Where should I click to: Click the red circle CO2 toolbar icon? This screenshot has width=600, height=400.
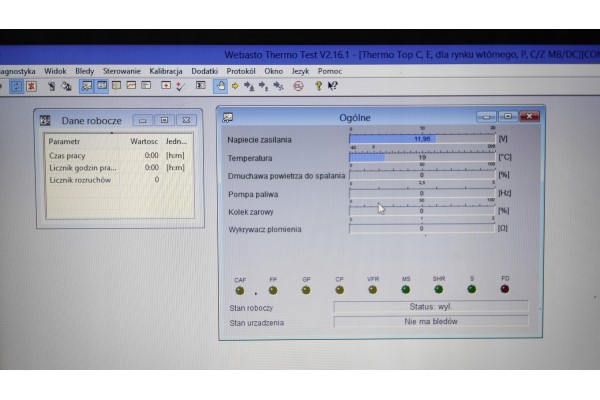[x=298, y=86]
